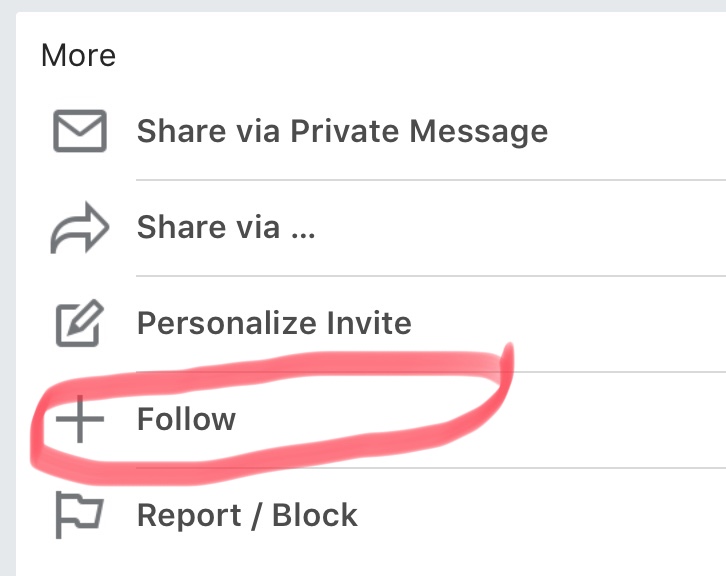Click the curved share arrow icon

80,227
